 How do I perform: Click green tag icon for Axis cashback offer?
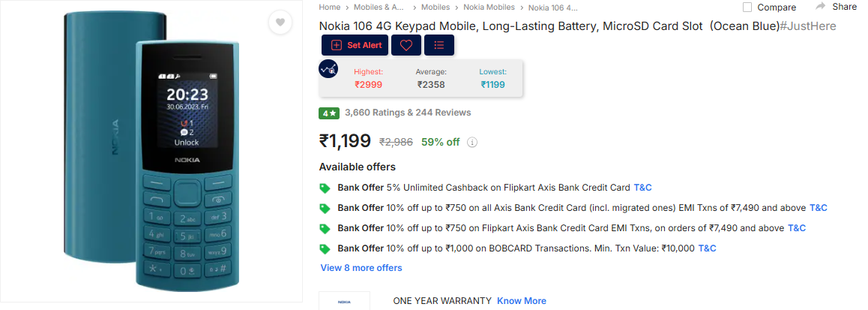click(325, 188)
